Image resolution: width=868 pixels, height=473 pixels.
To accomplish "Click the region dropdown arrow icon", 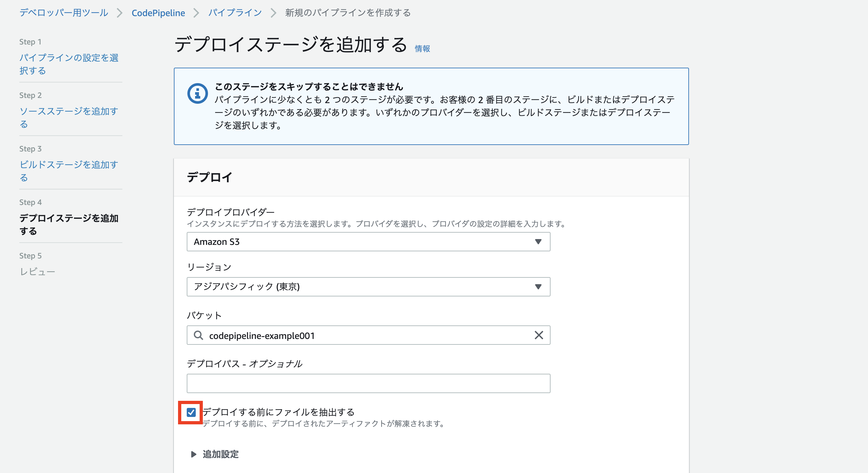I will point(538,286).
